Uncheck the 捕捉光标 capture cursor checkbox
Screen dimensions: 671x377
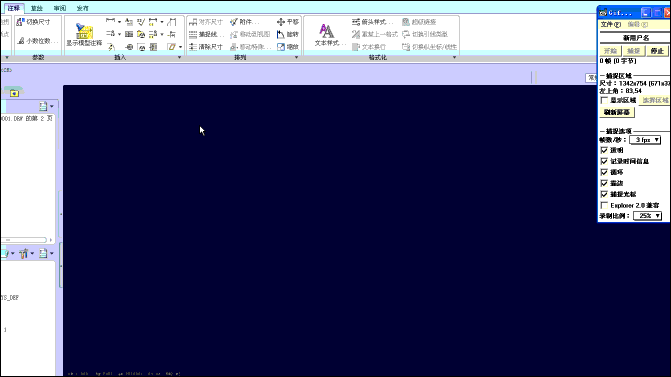(x=604, y=194)
